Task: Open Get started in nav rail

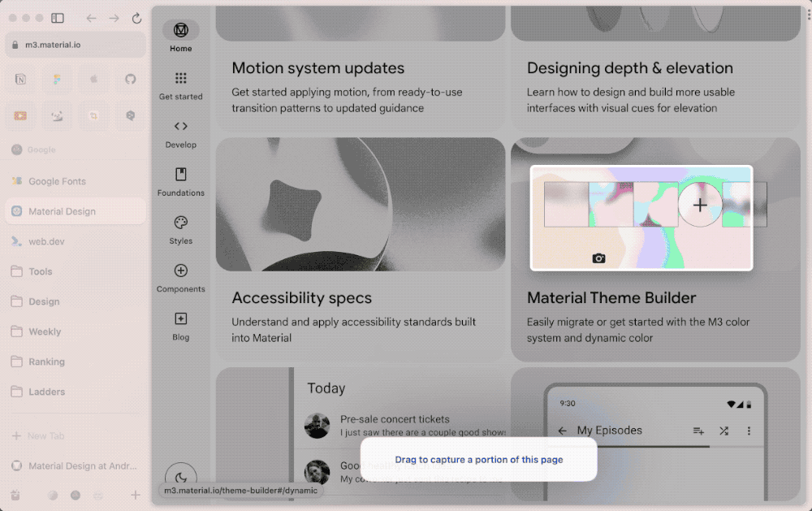Action: pyautogui.click(x=181, y=85)
